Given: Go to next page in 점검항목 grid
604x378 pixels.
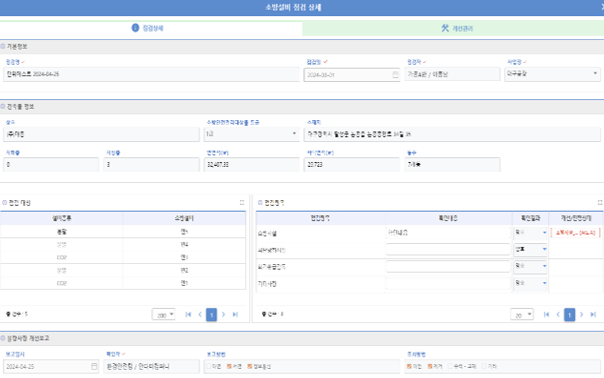Looking at the screenshot, I should pyautogui.click(x=582, y=314).
